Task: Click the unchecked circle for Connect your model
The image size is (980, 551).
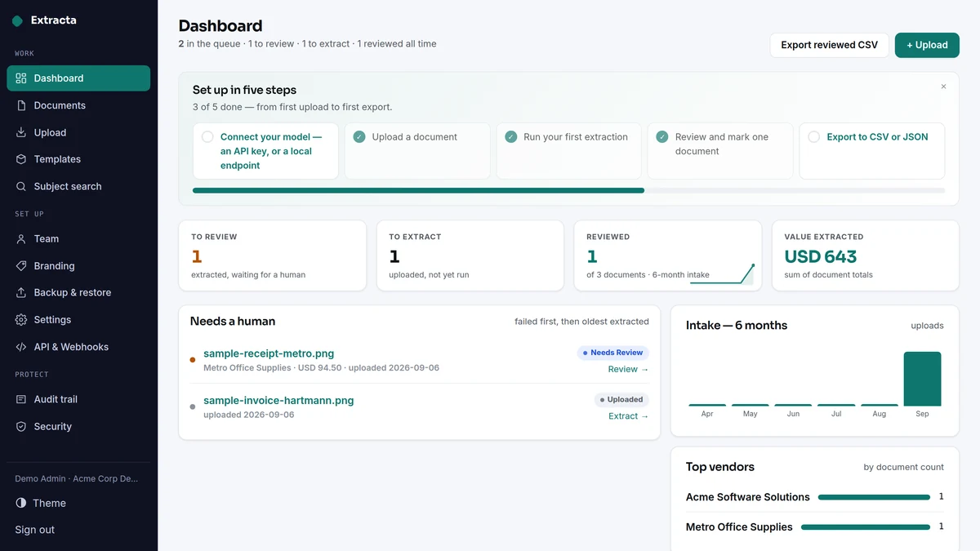Action: point(207,137)
